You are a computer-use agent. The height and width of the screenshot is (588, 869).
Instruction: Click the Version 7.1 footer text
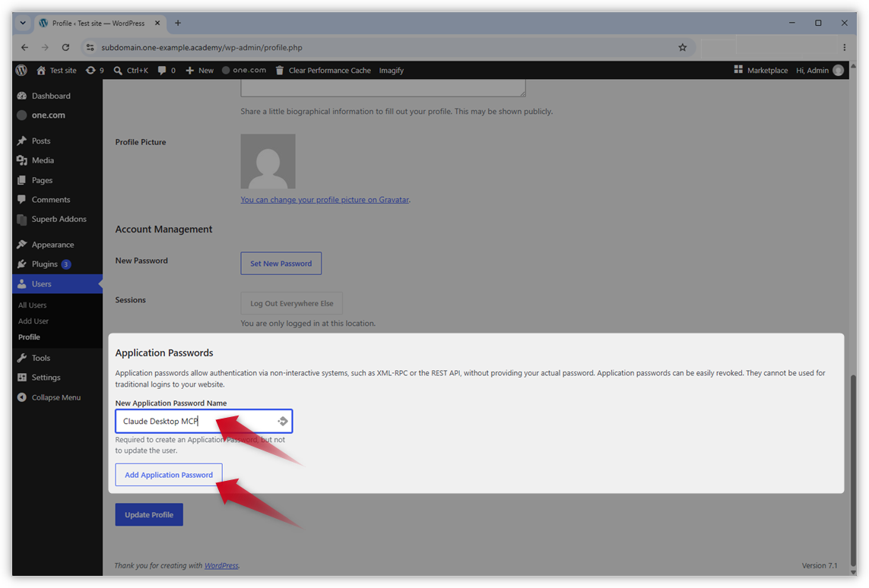point(819,565)
